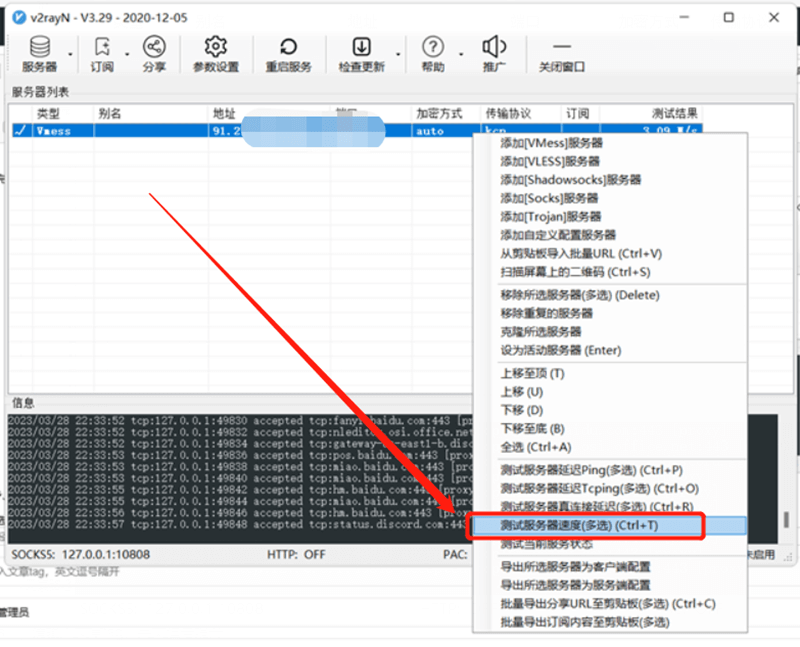Screen dimensions: 800x647
Task: Click log line with tcp:status.discord.com
Action: (x=240, y=525)
